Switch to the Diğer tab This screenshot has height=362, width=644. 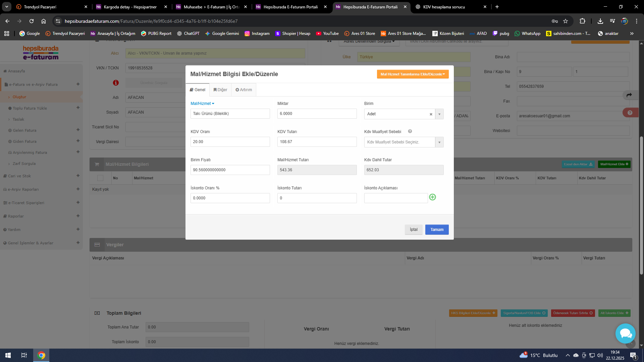(220, 90)
